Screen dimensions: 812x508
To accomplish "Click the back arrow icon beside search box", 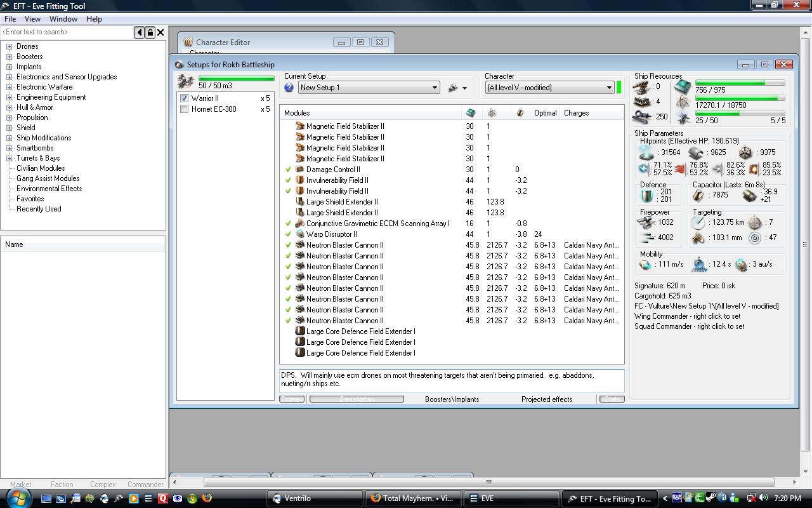I will tap(140, 32).
